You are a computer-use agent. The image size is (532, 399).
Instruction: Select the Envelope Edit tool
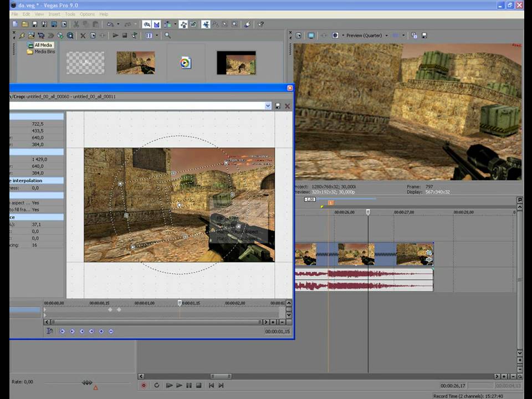click(215, 24)
